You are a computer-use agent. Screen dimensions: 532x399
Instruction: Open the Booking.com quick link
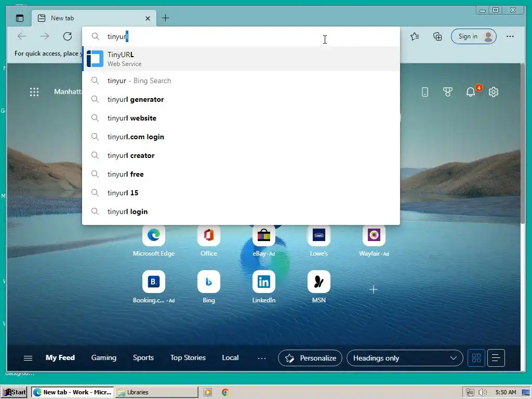(x=154, y=287)
